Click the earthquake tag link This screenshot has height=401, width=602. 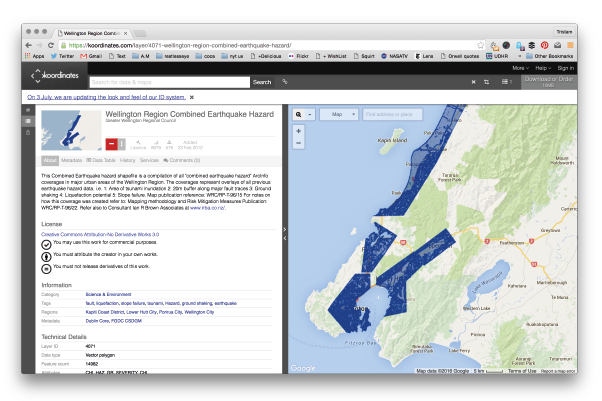click(x=225, y=303)
